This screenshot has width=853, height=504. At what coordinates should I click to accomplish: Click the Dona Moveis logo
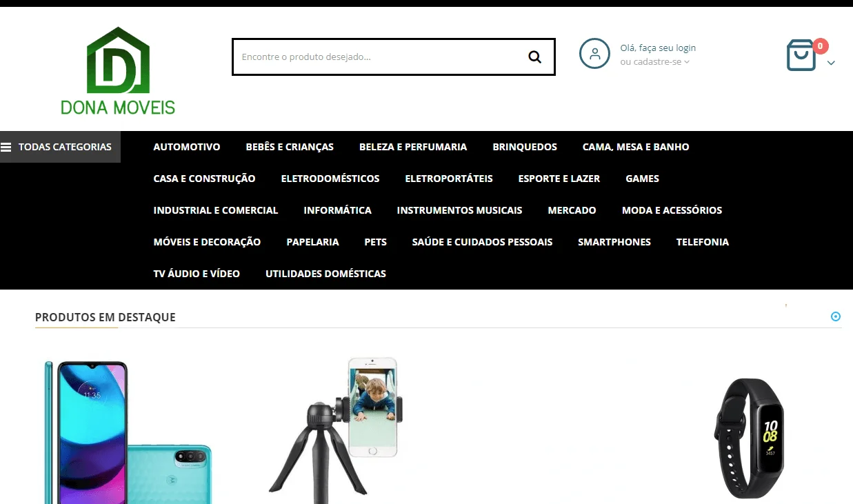tap(117, 70)
